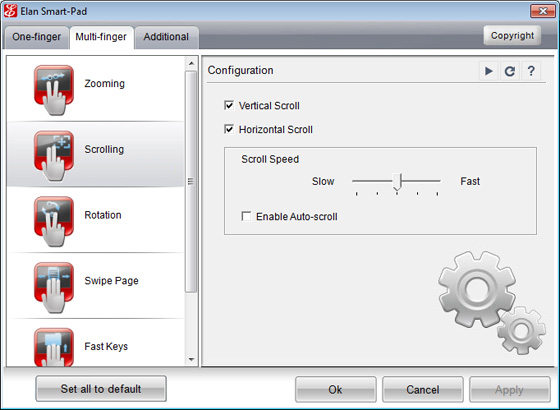
Task: Select the Scrolling gesture icon
Action: [54, 156]
